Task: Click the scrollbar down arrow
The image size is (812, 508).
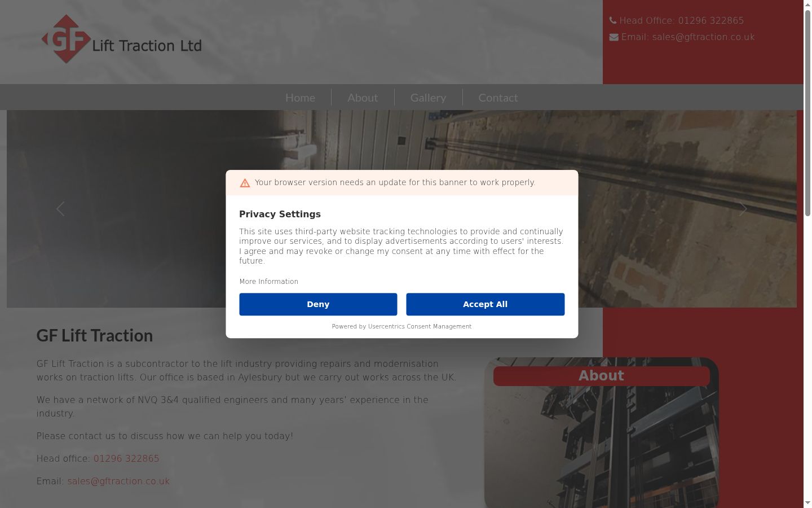Action: pyautogui.click(x=807, y=503)
